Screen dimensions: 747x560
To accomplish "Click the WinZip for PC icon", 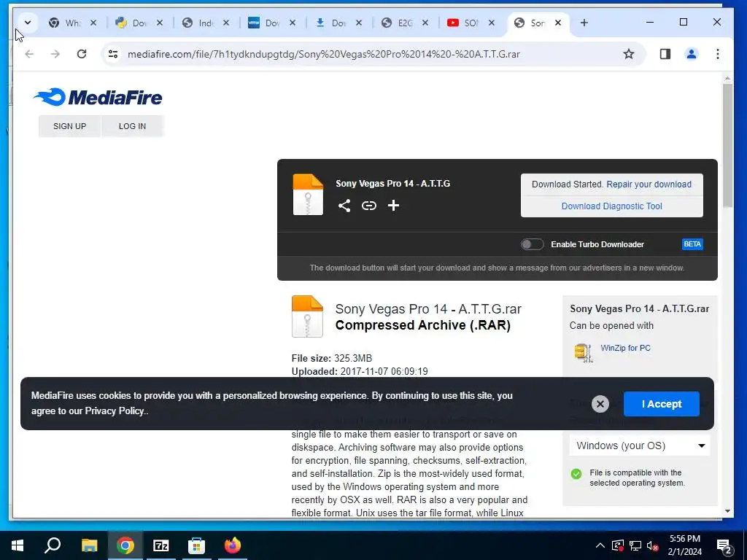I will coord(583,353).
